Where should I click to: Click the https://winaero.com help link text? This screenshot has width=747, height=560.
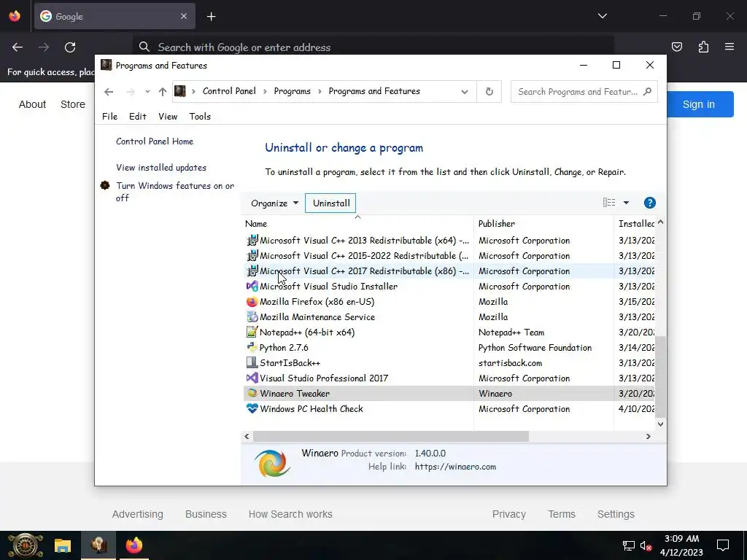click(455, 467)
